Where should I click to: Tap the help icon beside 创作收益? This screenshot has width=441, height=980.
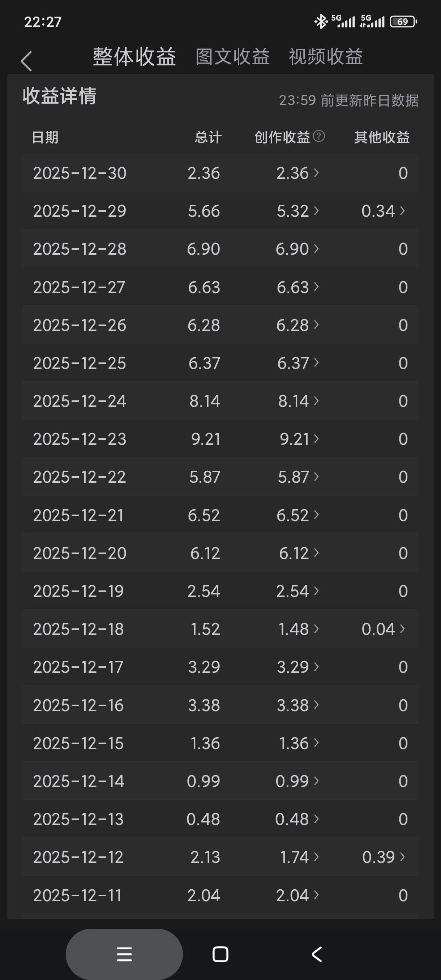click(318, 136)
